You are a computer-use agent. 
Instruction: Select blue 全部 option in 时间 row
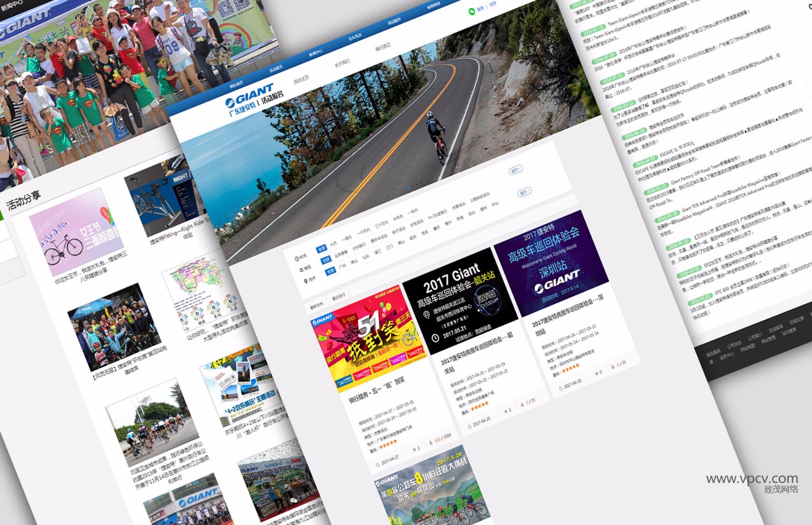click(x=321, y=249)
